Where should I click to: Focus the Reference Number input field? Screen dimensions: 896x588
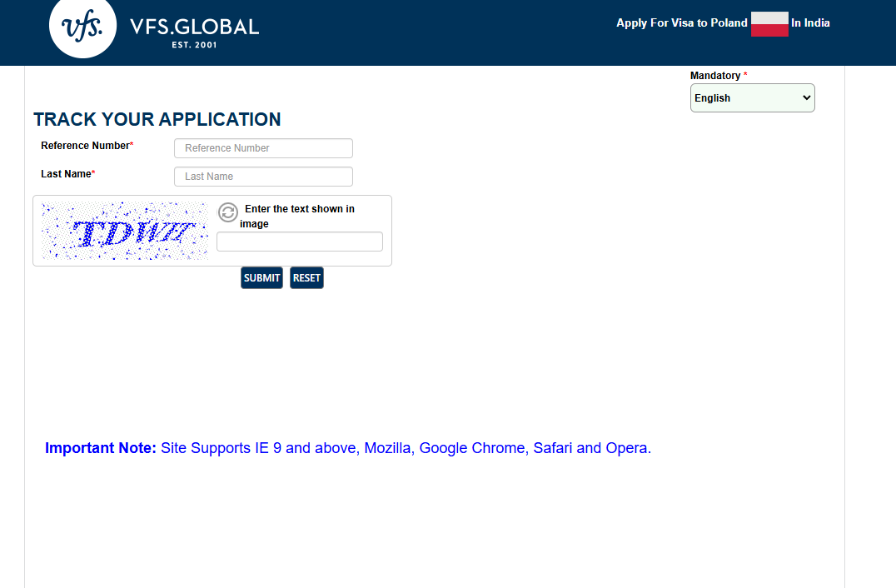pyautogui.click(x=263, y=147)
